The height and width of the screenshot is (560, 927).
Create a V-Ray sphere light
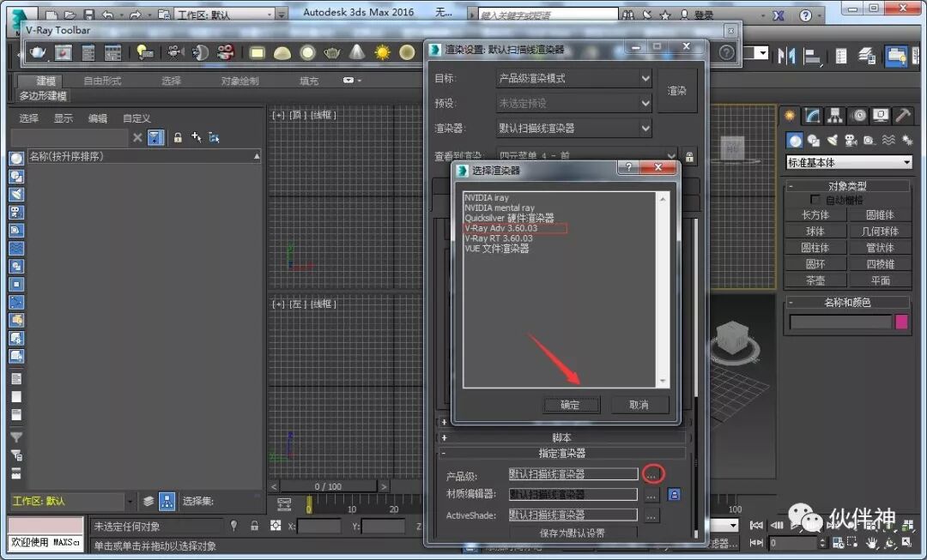click(x=307, y=52)
